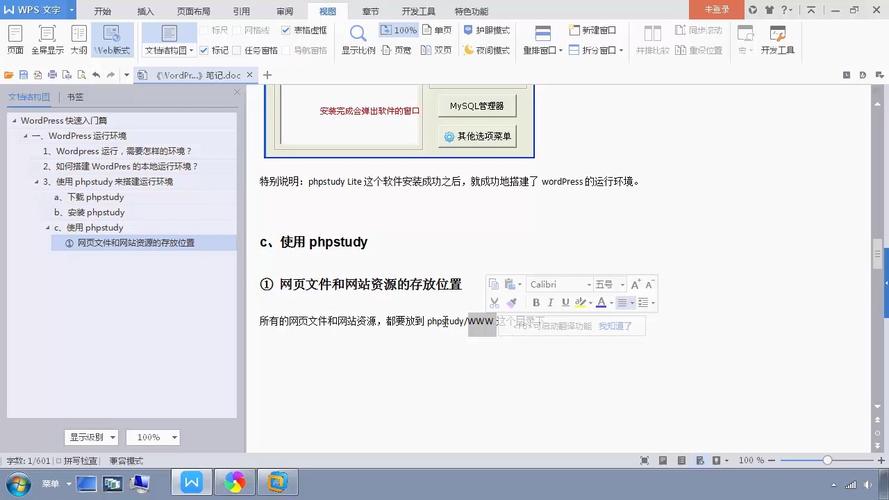Screen dimensions: 889x500
Task: Collapse 3、使用 phpstudy 来搭建运行环境 node
Action: tap(37, 182)
